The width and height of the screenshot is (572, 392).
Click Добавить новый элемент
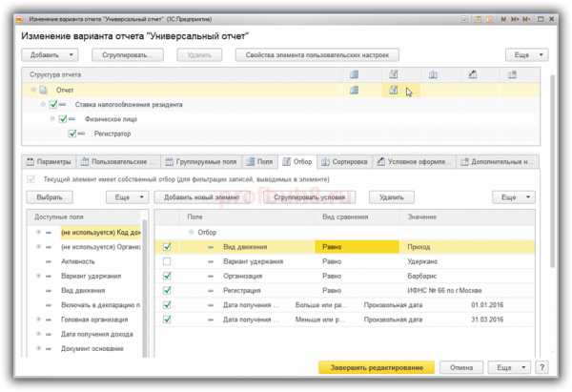coord(202,197)
